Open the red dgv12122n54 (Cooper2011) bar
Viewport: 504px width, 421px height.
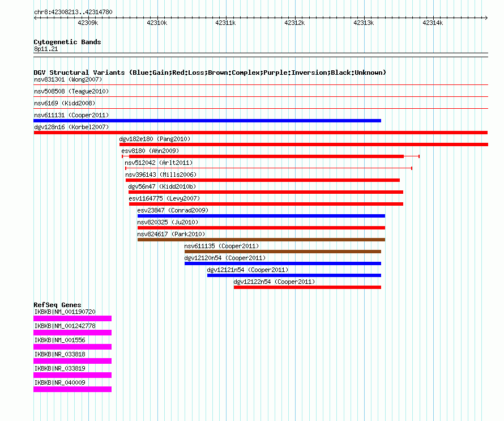pyautogui.click(x=307, y=287)
